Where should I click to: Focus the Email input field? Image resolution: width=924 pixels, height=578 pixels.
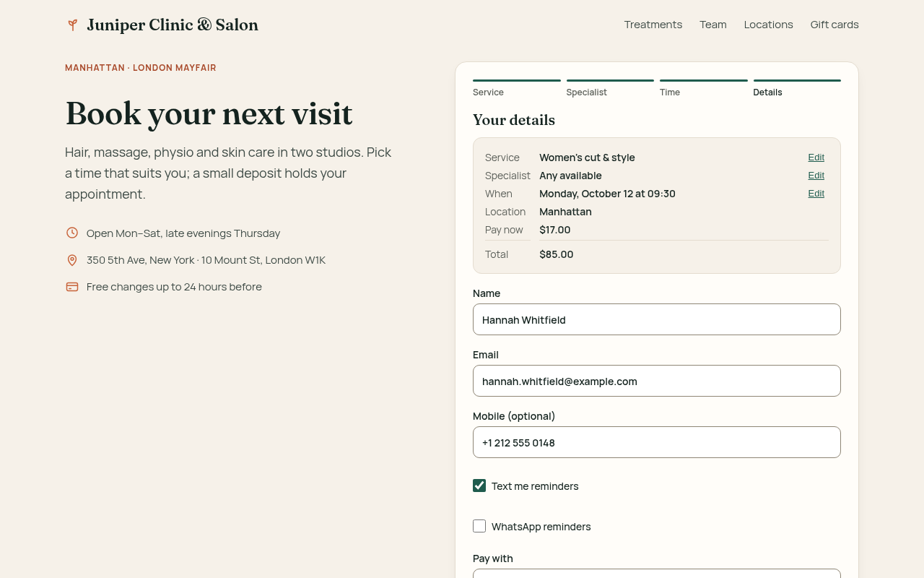click(657, 381)
